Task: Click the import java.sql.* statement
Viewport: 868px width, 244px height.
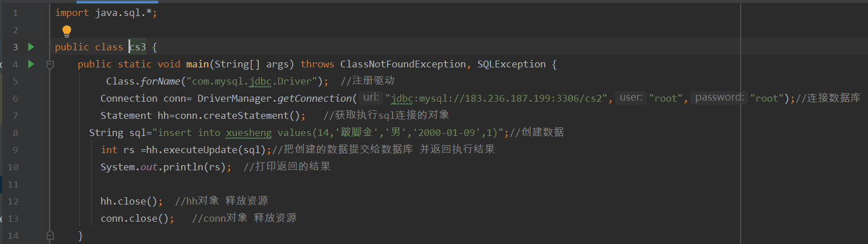Action: coord(106,13)
